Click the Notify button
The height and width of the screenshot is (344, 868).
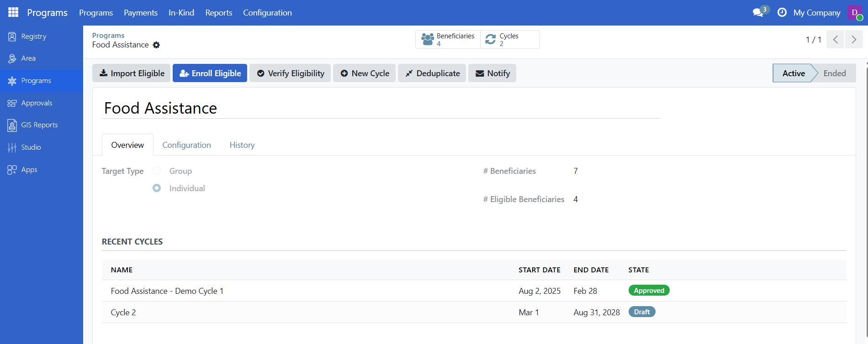(x=492, y=73)
